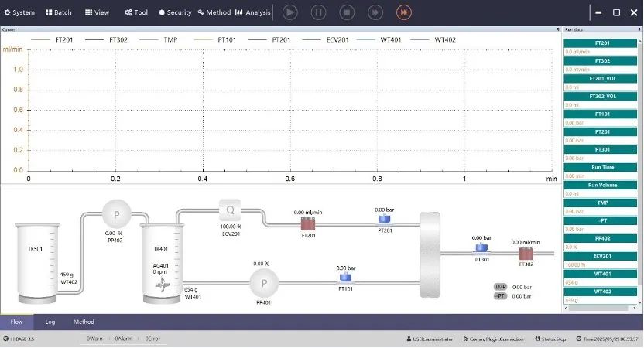The image size is (644, 348).
Task: Select the PP401 pump icon
Action: 264,283
